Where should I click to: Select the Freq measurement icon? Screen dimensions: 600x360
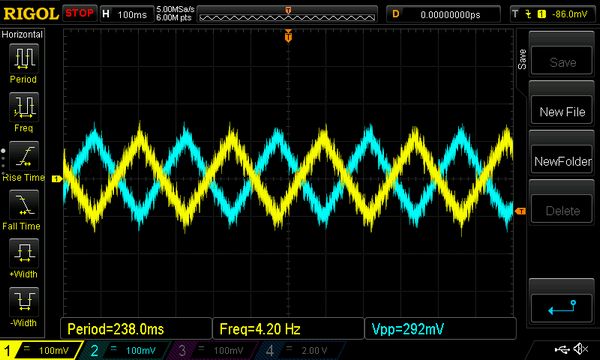tap(24, 107)
